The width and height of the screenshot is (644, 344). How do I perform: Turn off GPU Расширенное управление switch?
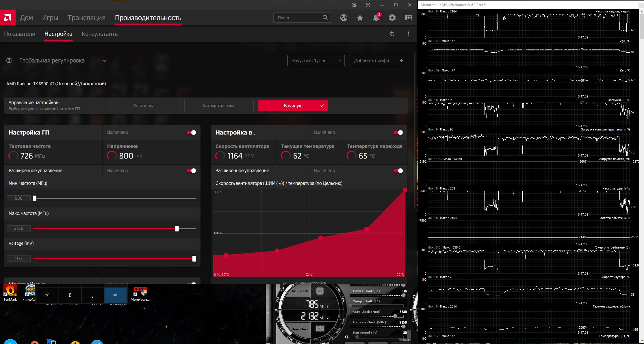pyautogui.click(x=191, y=171)
